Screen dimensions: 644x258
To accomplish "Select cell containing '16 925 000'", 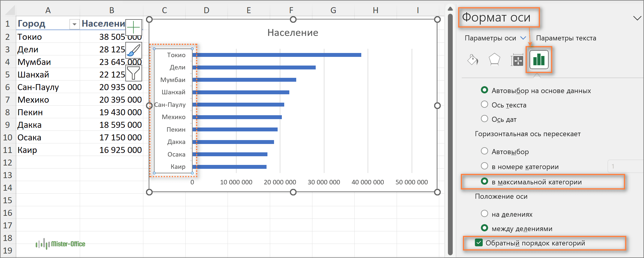I will (x=112, y=150).
